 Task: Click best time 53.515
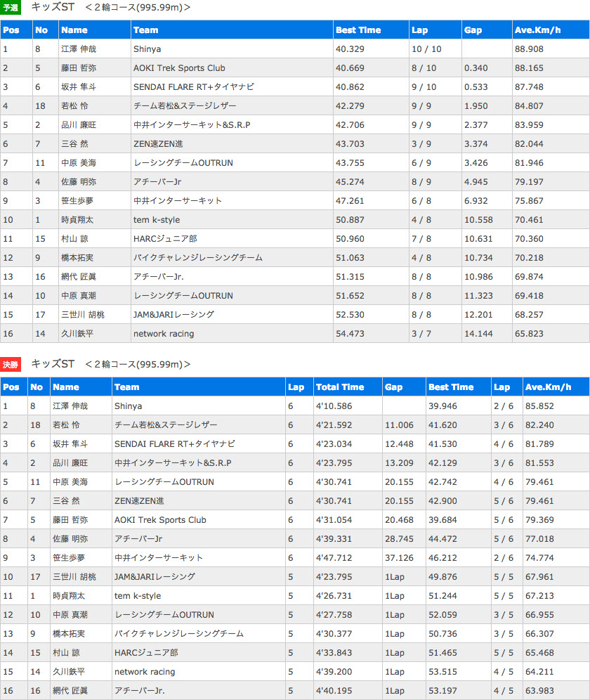442,672
